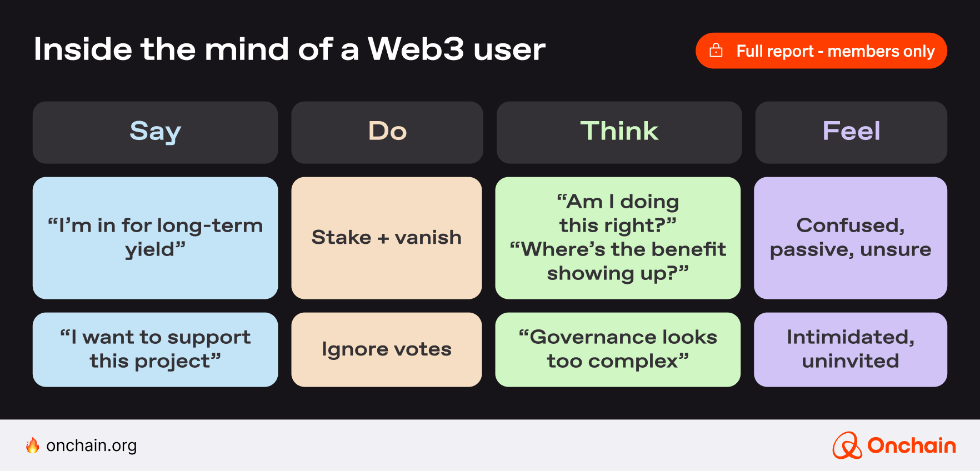Click the 'Am I doing this right?' card
This screenshot has height=471, width=980.
[x=618, y=238]
